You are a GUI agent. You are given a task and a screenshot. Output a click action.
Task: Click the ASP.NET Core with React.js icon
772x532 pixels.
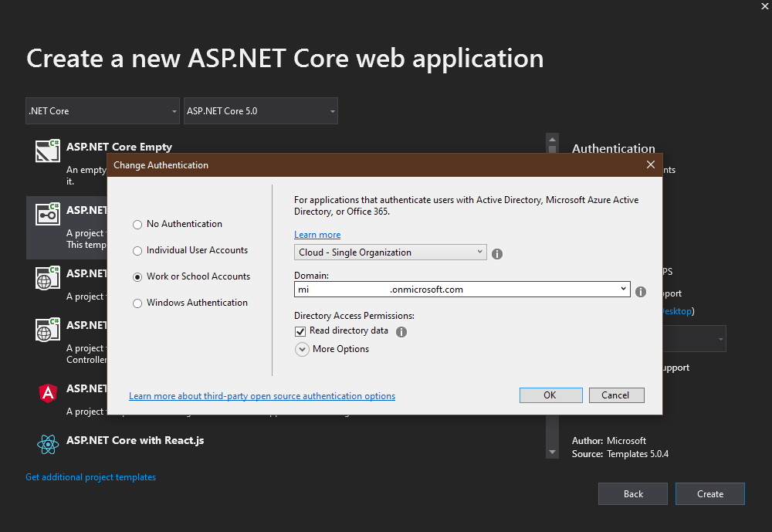click(x=48, y=444)
